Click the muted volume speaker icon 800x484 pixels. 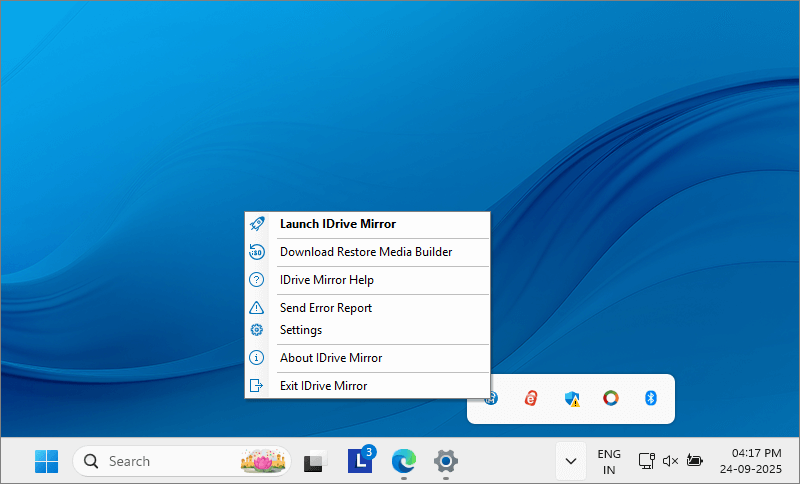(x=670, y=461)
